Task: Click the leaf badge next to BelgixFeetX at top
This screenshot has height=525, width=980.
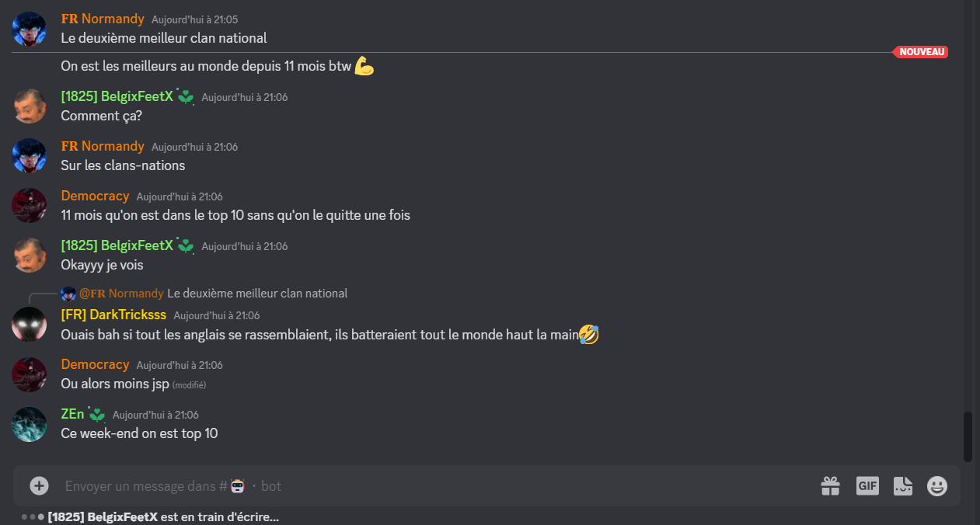Action: 186,97
